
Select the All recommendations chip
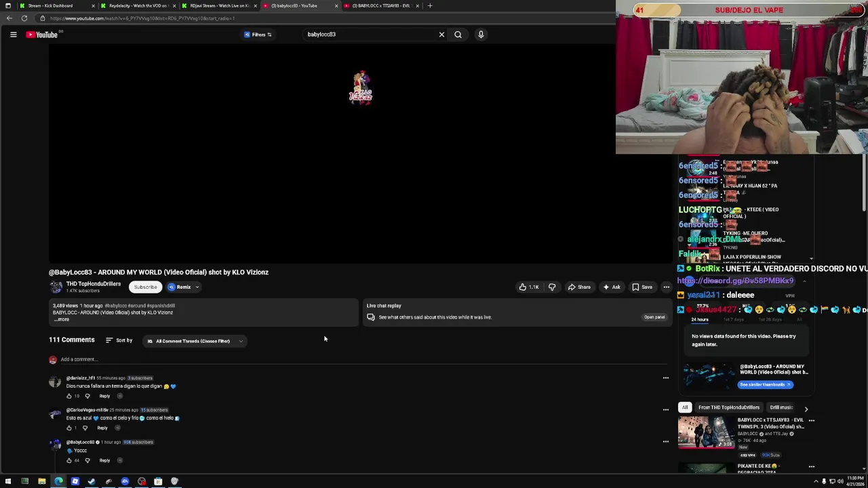click(685, 407)
